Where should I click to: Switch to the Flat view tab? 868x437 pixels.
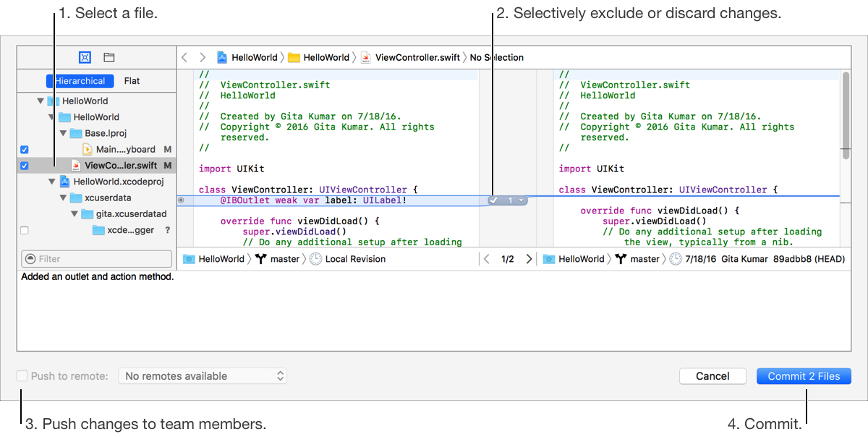coord(132,81)
